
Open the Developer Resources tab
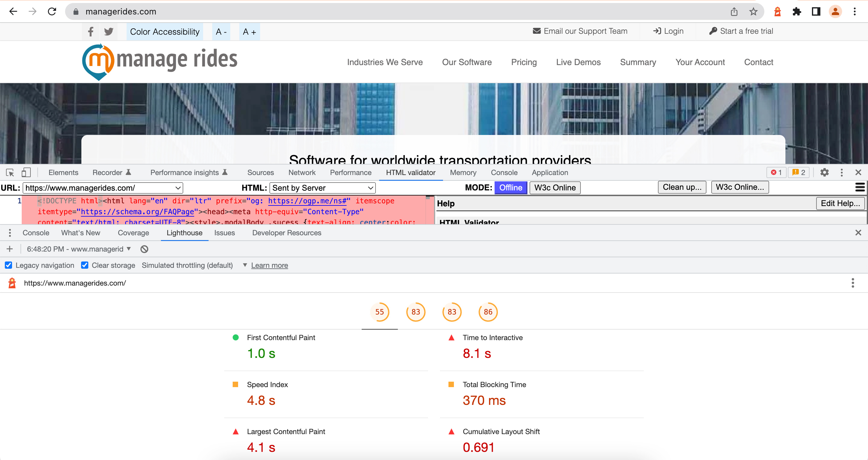coord(286,233)
